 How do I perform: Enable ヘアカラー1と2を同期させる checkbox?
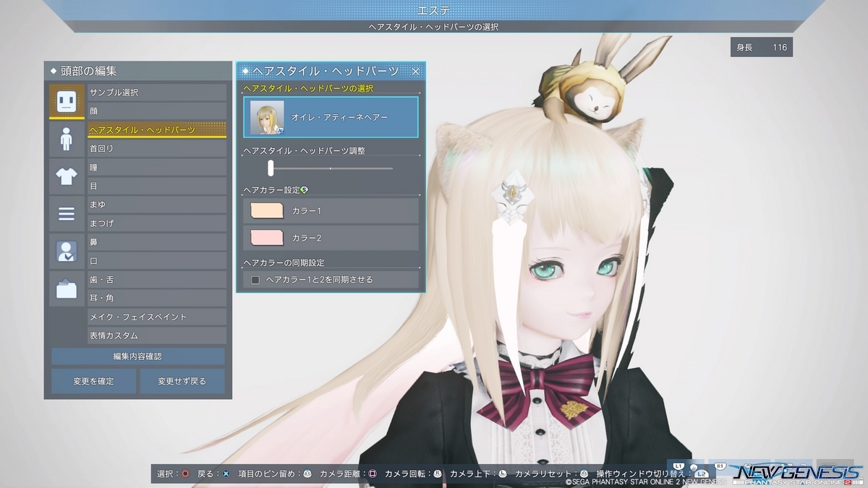[x=255, y=280]
